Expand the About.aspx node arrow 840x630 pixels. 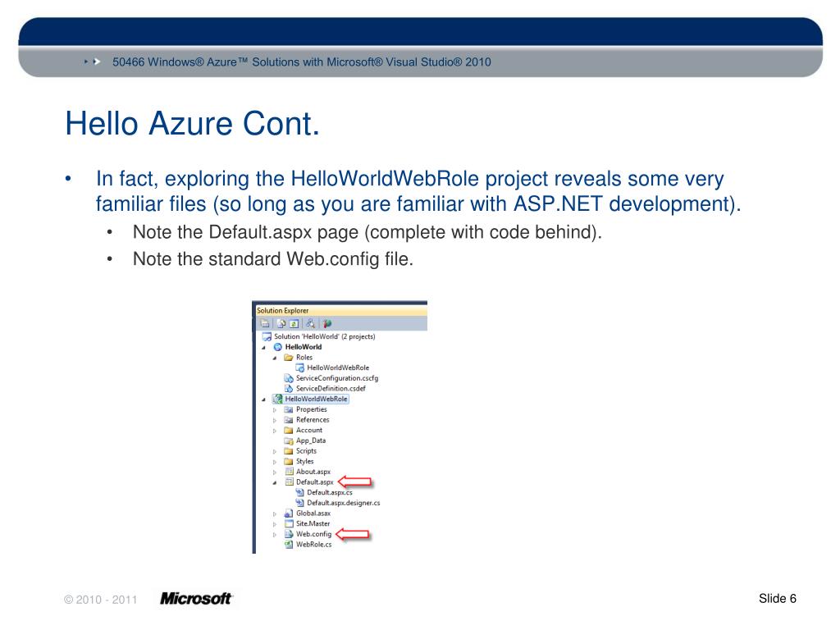pyautogui.click(x=275, y=472)
